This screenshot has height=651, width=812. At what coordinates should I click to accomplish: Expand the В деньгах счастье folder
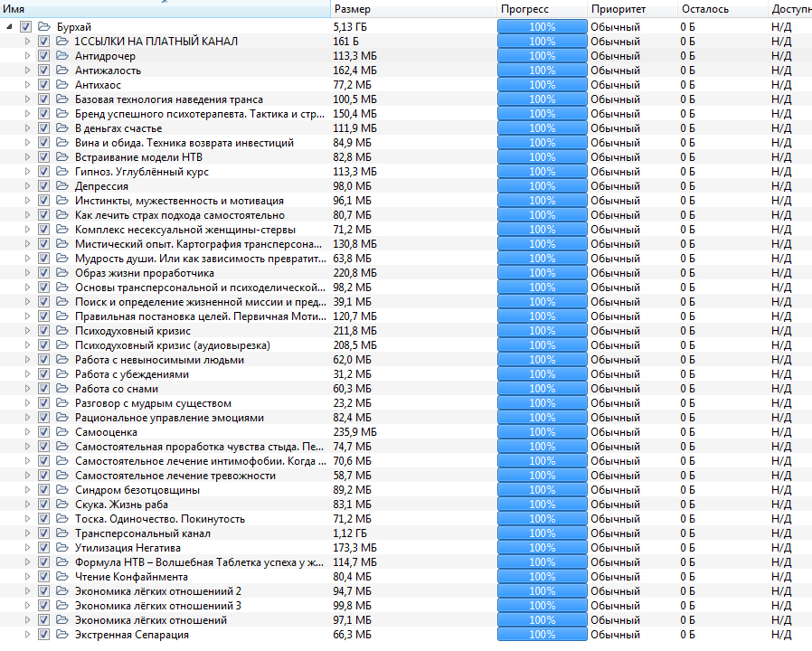27,128
